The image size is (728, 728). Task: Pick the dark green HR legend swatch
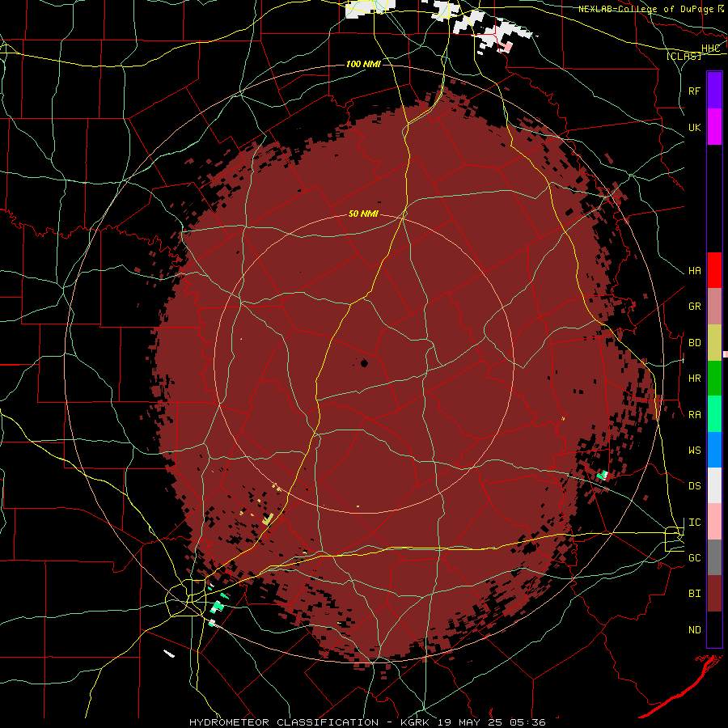tap(714, 379)
